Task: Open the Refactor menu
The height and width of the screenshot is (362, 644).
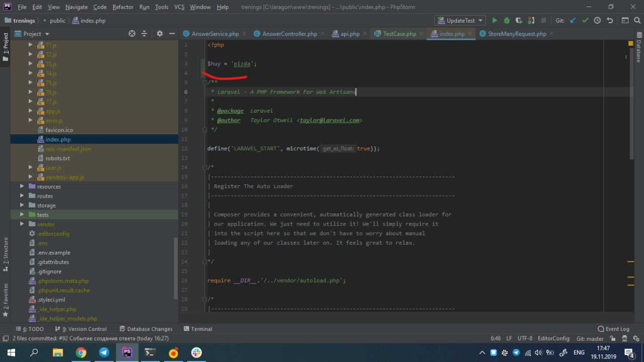Action: [x=123, y=7]
